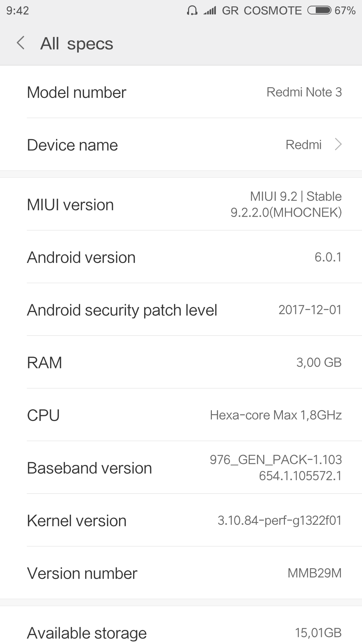Tap the 9:42 clock in status bar
This screenshot has width=362, height=644.
click(18, 11)
